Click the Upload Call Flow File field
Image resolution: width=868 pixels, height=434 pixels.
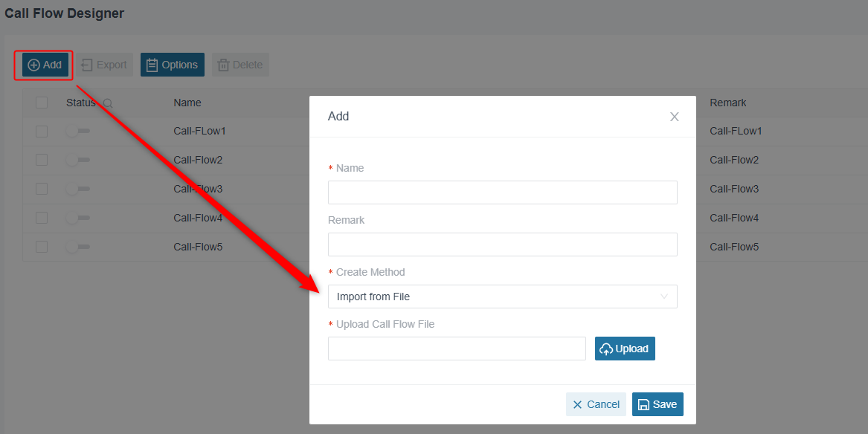(x=457, y=349)
